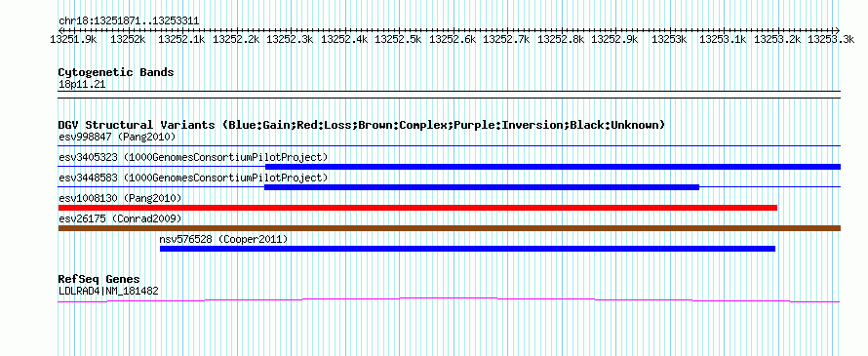Click the 13252.7k ruler tick label
The height and width of the screenshot is (356, 868).
pyautogui.click(x=506, y=39)
